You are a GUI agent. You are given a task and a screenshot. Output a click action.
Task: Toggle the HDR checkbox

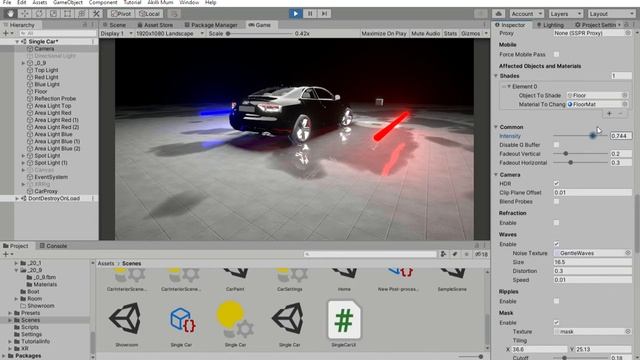coord(556,184)
